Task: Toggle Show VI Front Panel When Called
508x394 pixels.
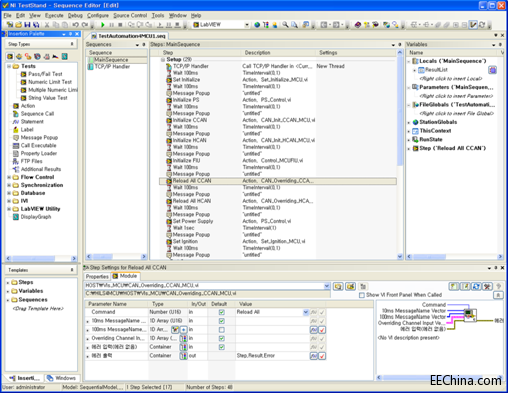Action: click(362, 295)
